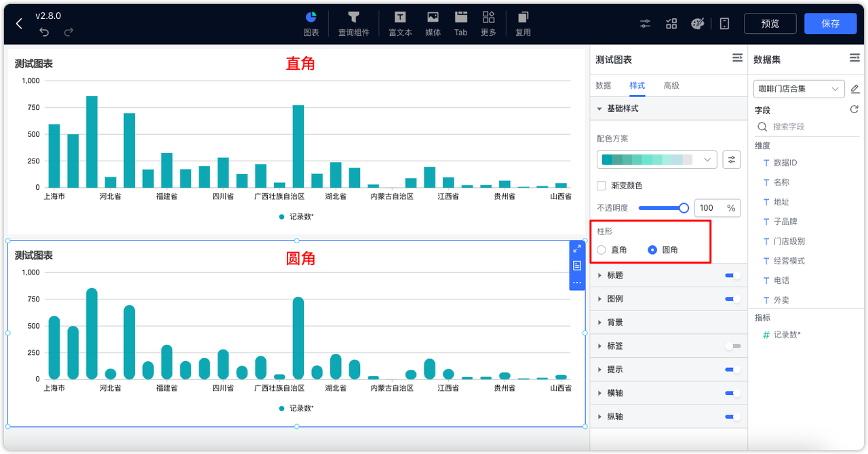Click the 保存 button
Screen dimensions: 868x454
(x=830, y=23)
